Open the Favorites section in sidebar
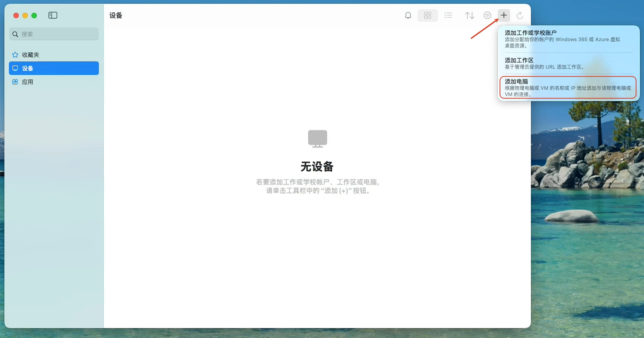 click(x=31, y=55)
